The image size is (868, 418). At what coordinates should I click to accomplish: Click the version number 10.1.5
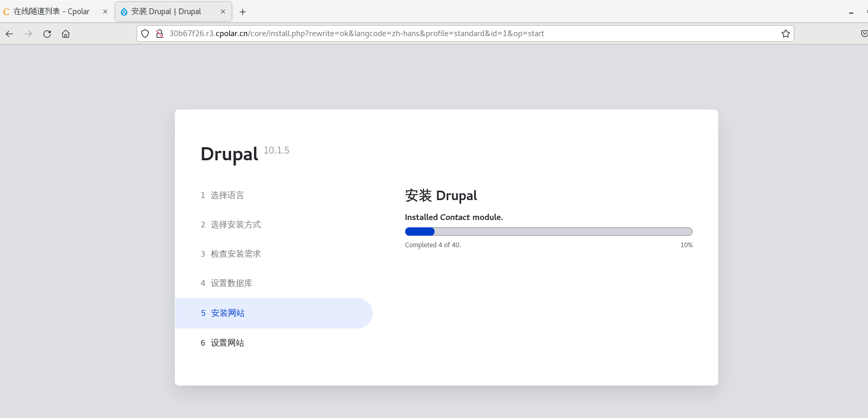click(276, 150)
